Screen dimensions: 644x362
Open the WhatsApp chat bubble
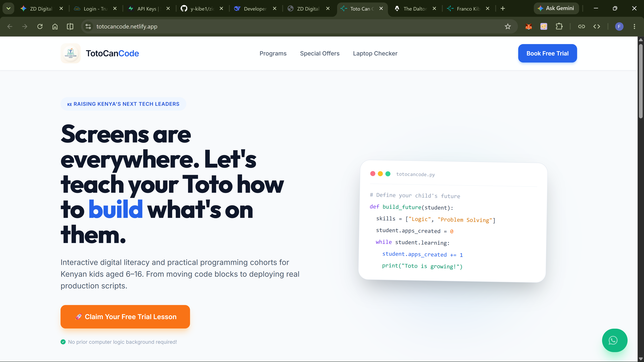pos(614,340)
